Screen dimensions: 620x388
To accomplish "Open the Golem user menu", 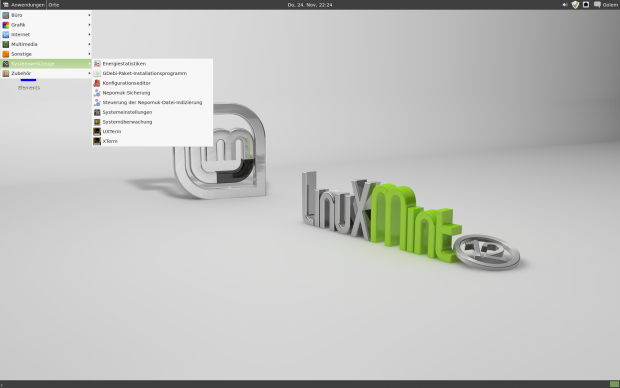I will point(610,5).
